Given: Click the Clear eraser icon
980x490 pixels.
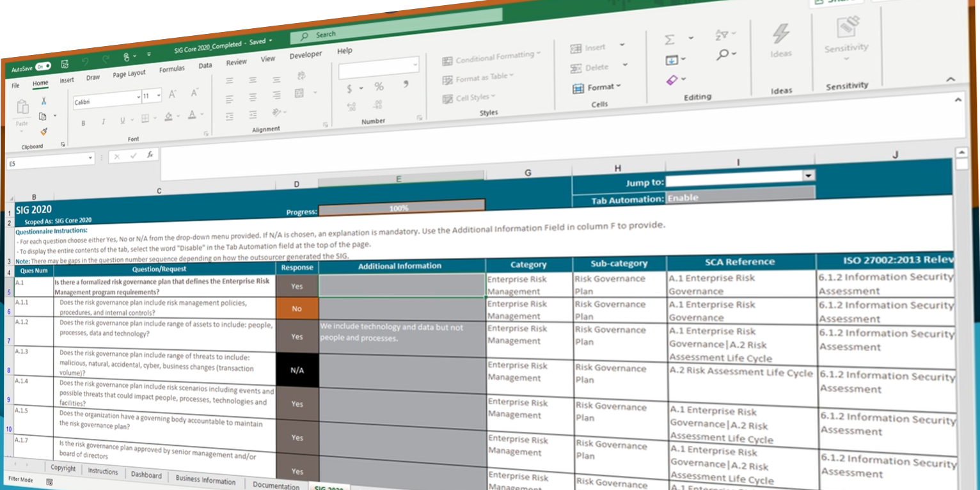Looking at the screenshot, I should 671,80.
